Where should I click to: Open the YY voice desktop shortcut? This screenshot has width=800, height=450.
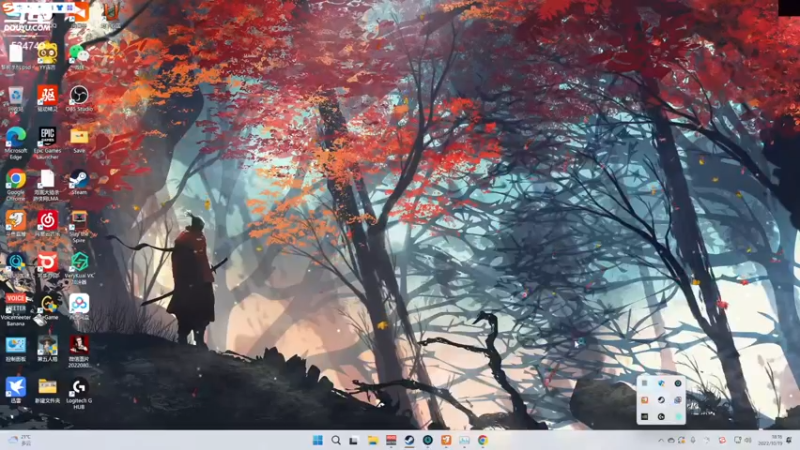click(47, 55)
